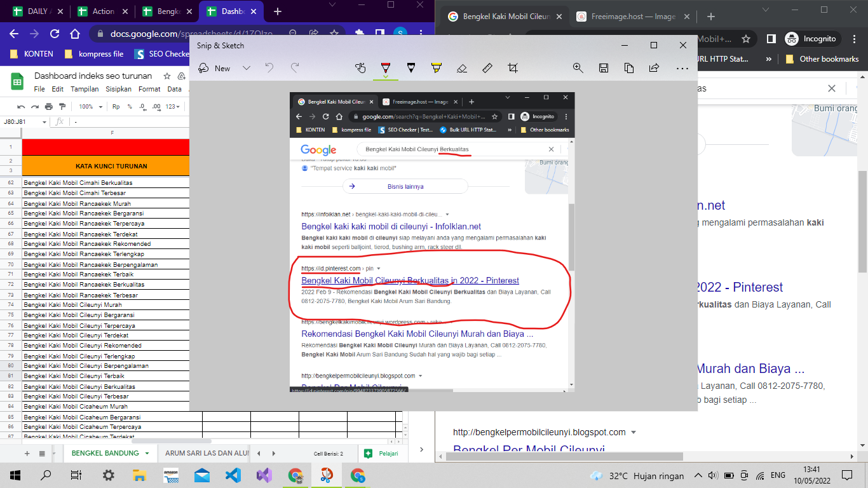
Task: Select the yellow highlighter tool
Action: [436, 68]
